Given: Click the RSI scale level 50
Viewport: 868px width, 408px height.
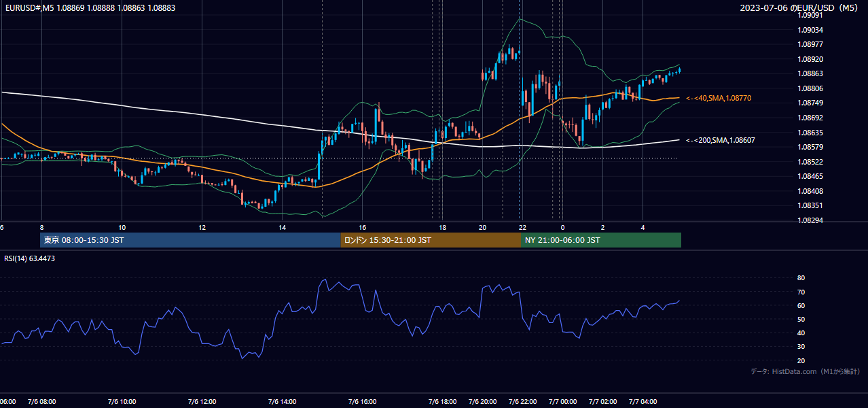Looking at the screenshot, I should [x=801, y=319].
